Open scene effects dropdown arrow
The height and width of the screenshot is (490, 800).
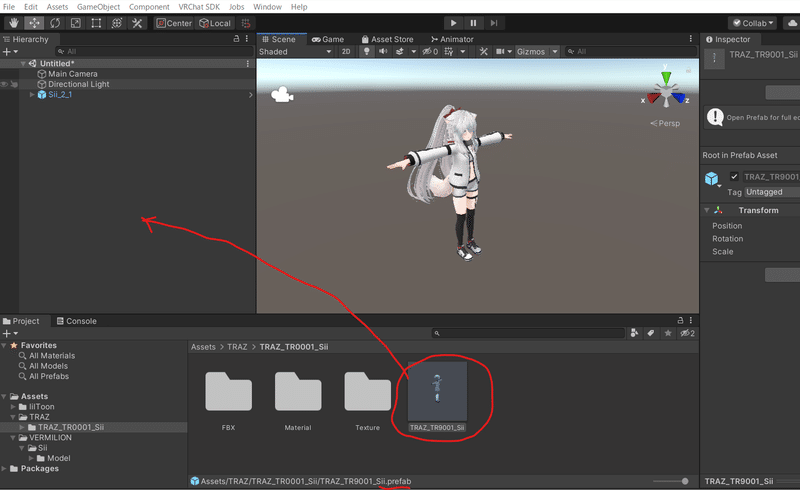(x=413, y=52)
